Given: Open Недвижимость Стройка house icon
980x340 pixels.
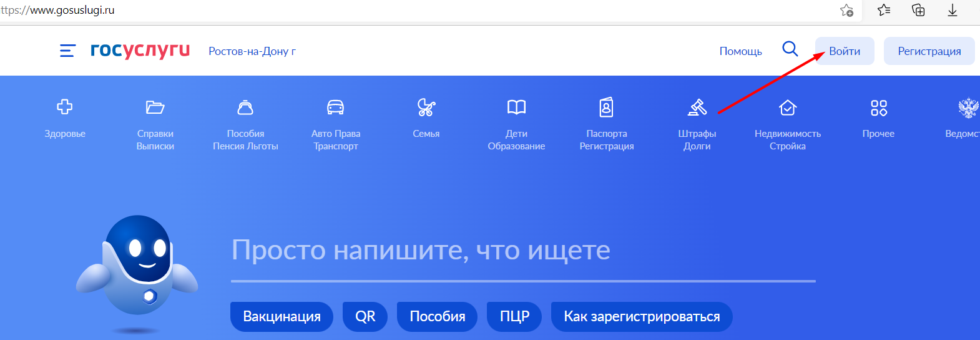Looking at the screenshot, I should coord(788,107).
